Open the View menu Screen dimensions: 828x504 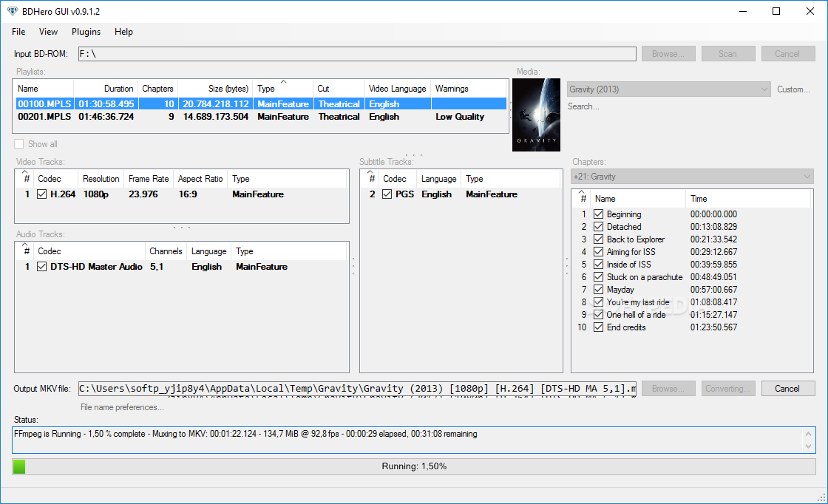[48, 32]
